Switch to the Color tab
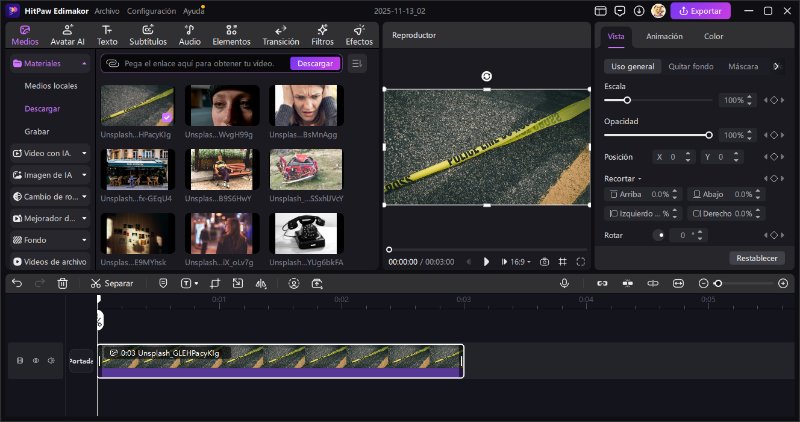 (x=713, y=36)
